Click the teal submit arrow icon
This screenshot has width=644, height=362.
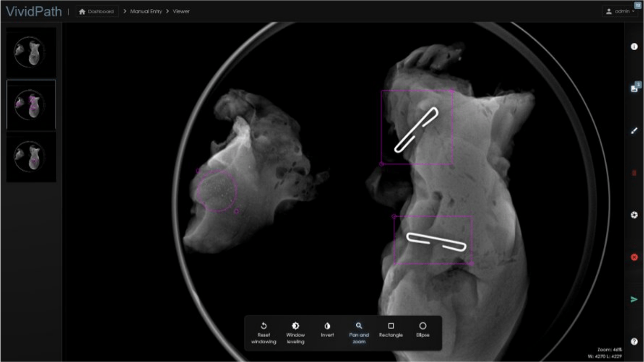[x=634, y=298]
